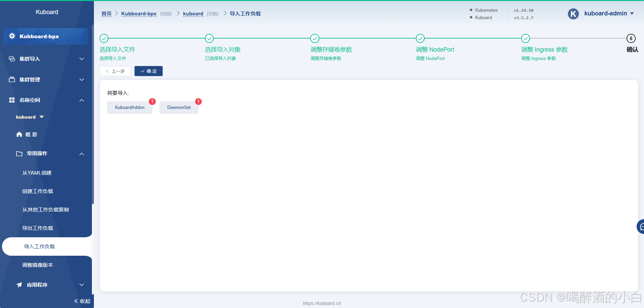Click the DaemonSet import tag
The width and height of the screenshot is (644, 308).
179,108
